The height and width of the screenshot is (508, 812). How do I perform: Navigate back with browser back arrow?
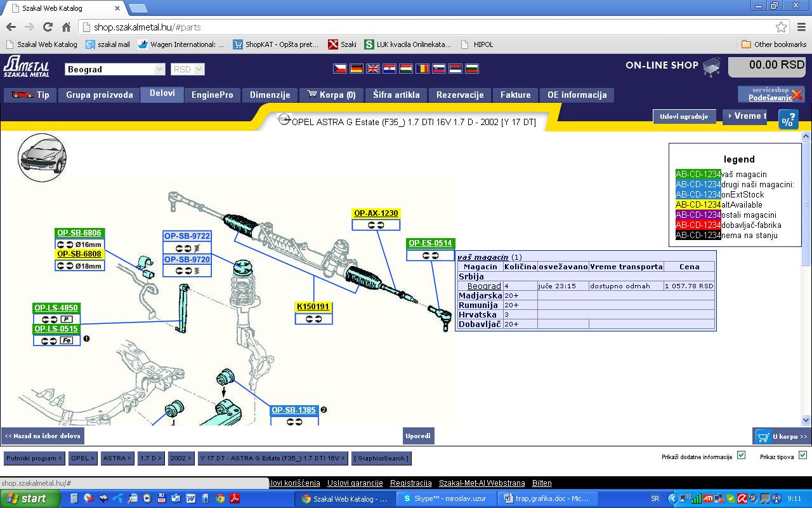pos(11,27)
